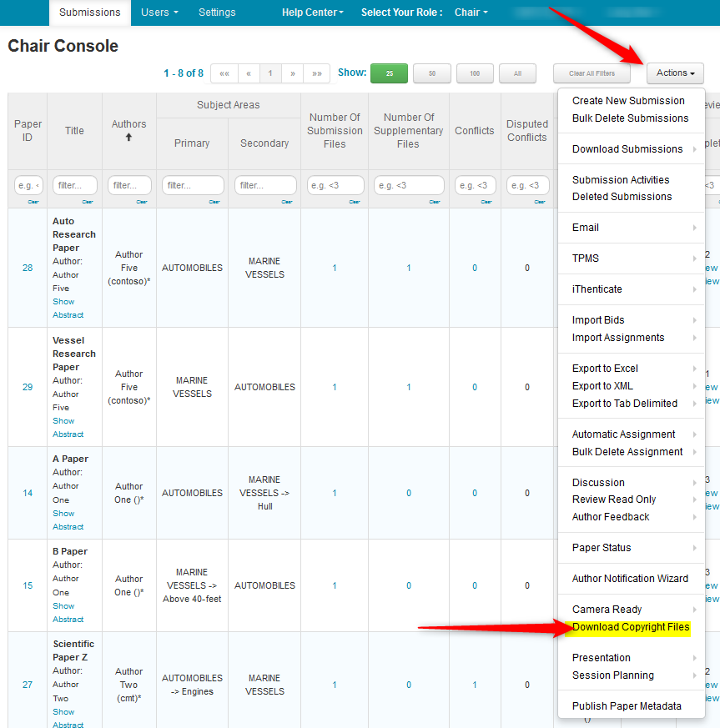Show 50 submissions per page
Viewport: 720px width, 728px height.
pos(432,73)
